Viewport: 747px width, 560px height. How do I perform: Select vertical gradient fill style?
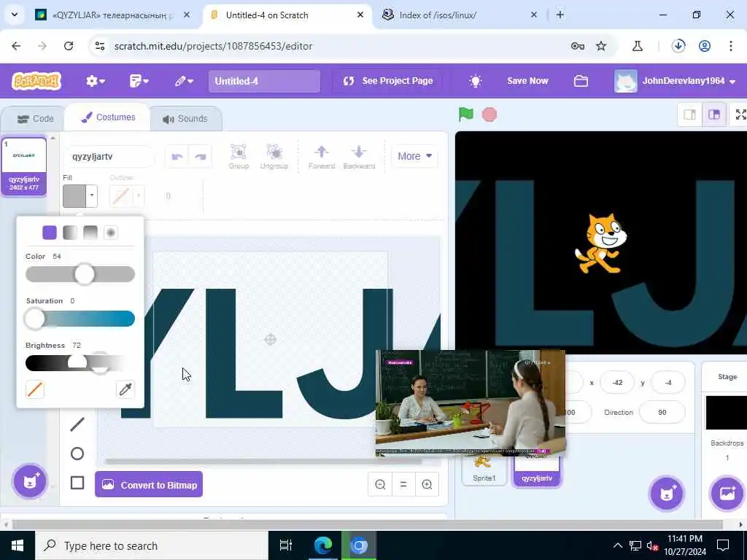[90, 233]
